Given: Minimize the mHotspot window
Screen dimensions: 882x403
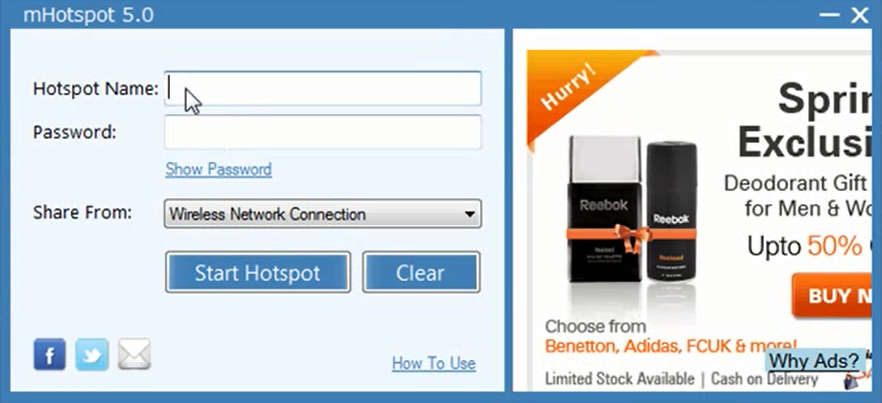Looking at the screenshot, I should pyautogui.click(x=830, y=15).
